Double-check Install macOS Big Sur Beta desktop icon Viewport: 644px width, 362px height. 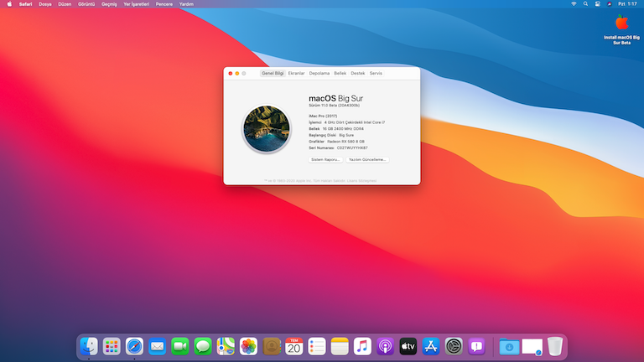coord(621,23)
